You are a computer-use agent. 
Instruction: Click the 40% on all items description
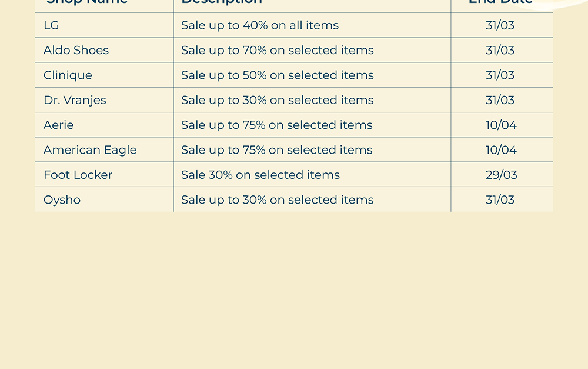click(x=260, y=25)
